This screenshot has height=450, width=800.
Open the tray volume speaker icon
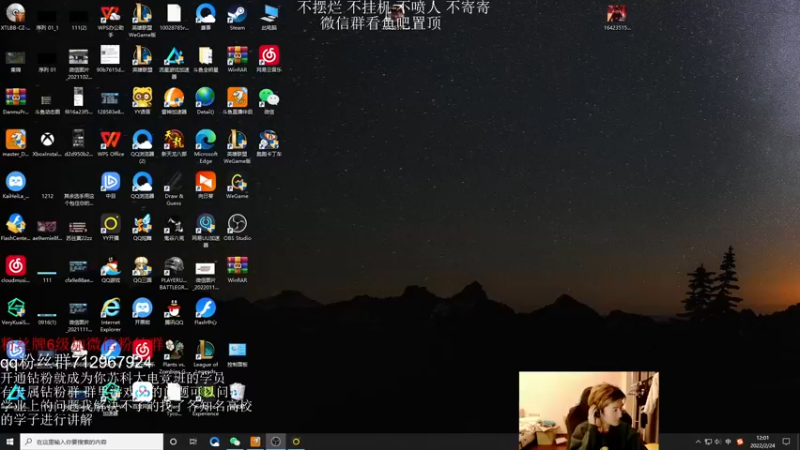718,442
